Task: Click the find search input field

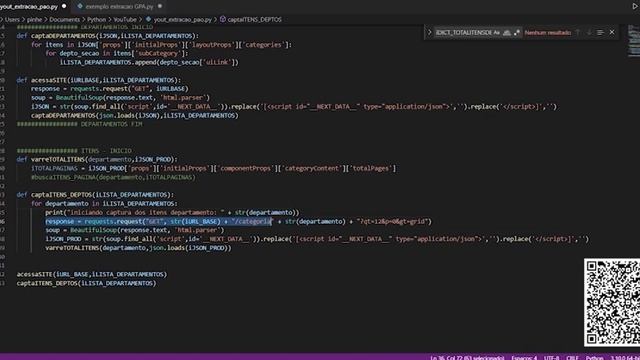Action: pos(463,33)
